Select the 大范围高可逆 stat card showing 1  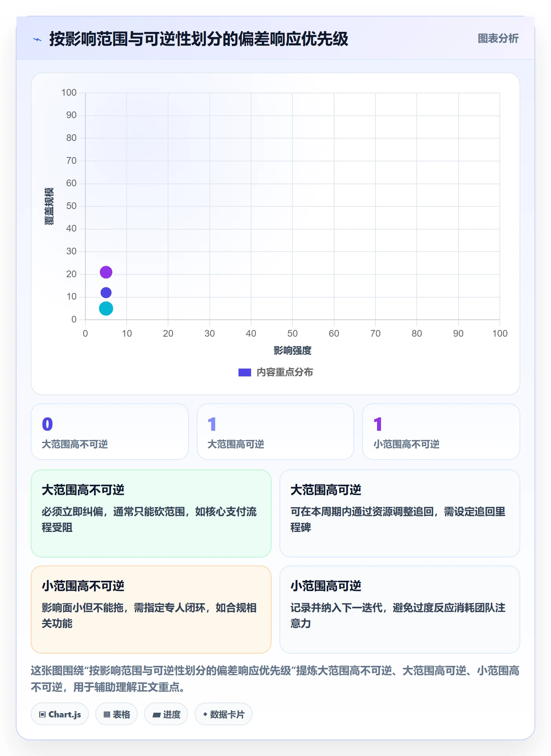[x=275, y=432]
